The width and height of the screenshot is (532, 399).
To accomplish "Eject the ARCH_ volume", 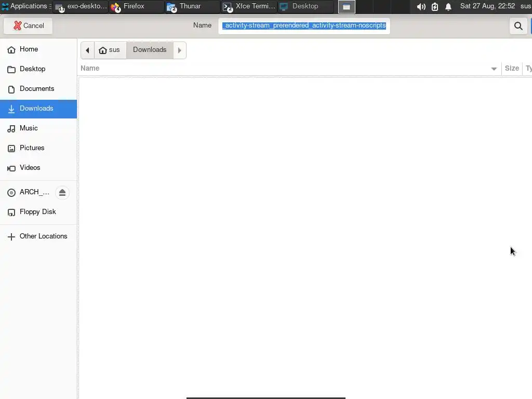I will click(x=62, y=193).
